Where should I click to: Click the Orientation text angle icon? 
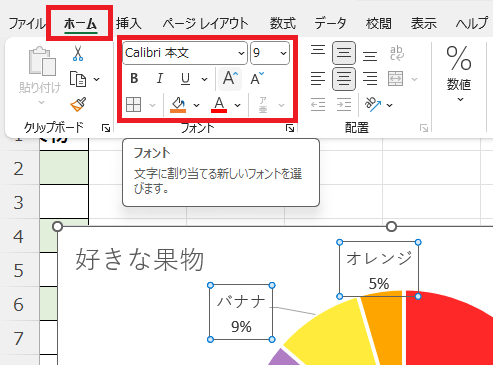(x=373, y=105)
